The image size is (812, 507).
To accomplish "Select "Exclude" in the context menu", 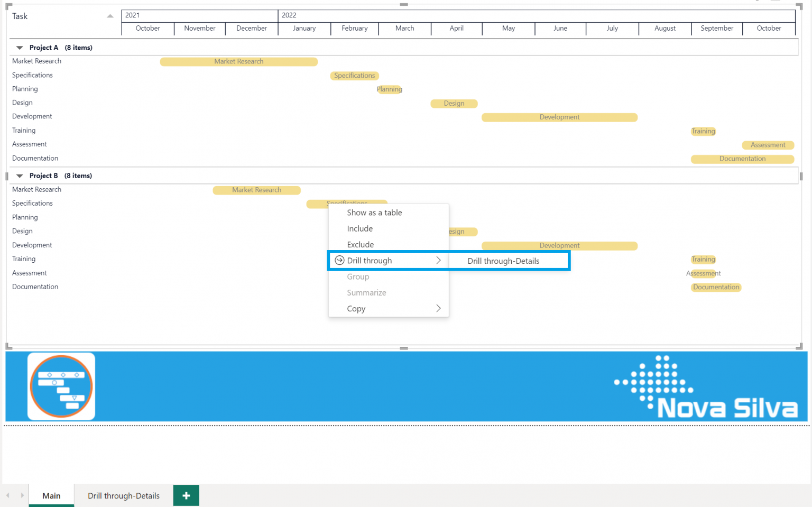I will point(360,244).
